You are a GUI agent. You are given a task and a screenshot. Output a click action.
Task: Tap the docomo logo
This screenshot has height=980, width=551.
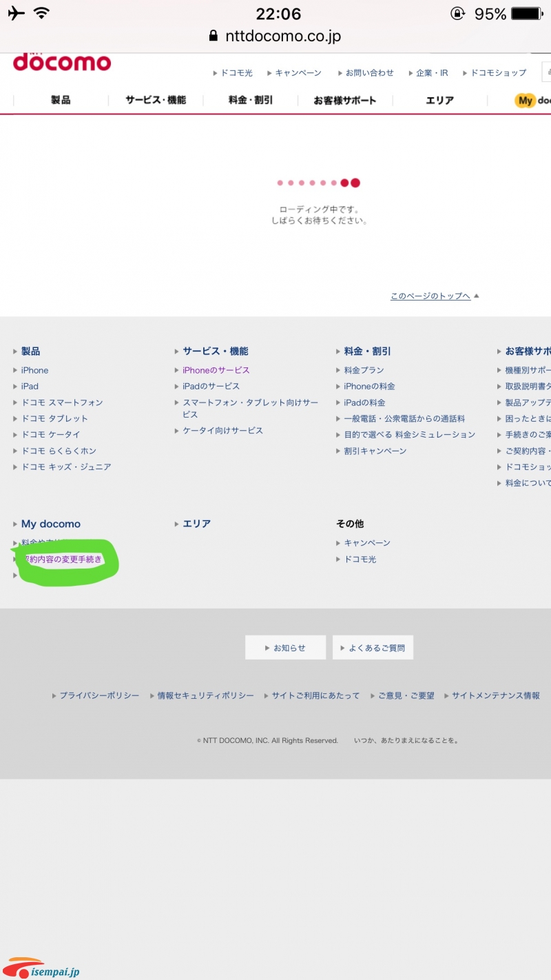pos(62,62)
